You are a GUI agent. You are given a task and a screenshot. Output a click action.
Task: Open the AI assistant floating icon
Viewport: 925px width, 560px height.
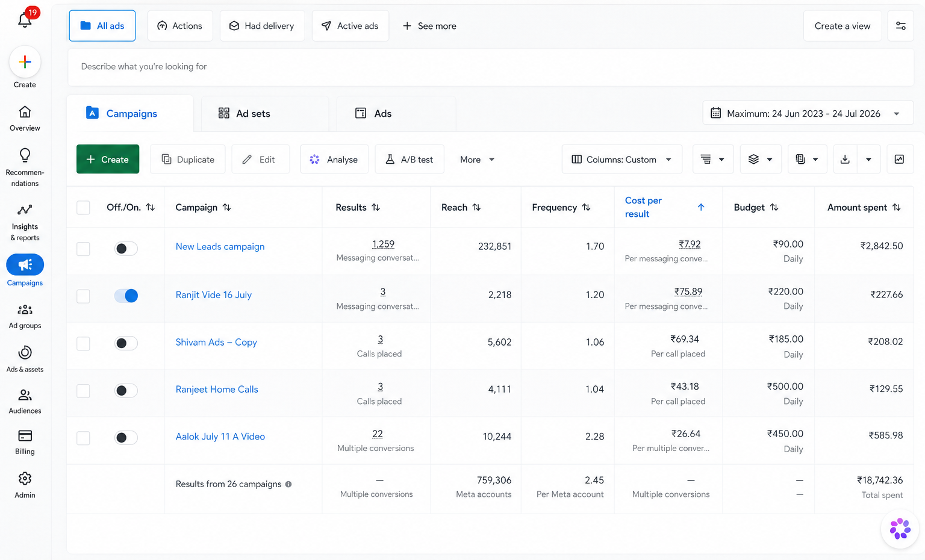coord(900,529)
